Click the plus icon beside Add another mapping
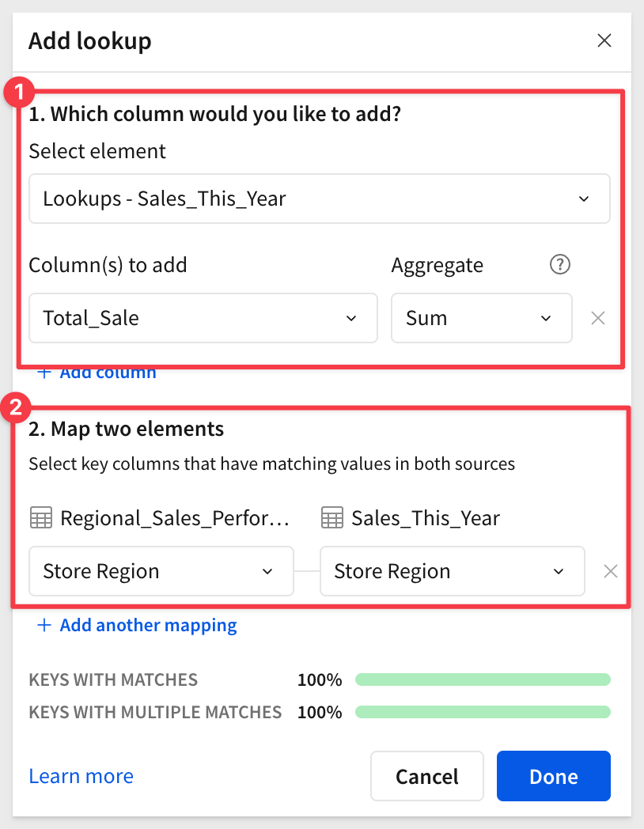Viewport: 644px width, 829px height. (x=44, y=625)
